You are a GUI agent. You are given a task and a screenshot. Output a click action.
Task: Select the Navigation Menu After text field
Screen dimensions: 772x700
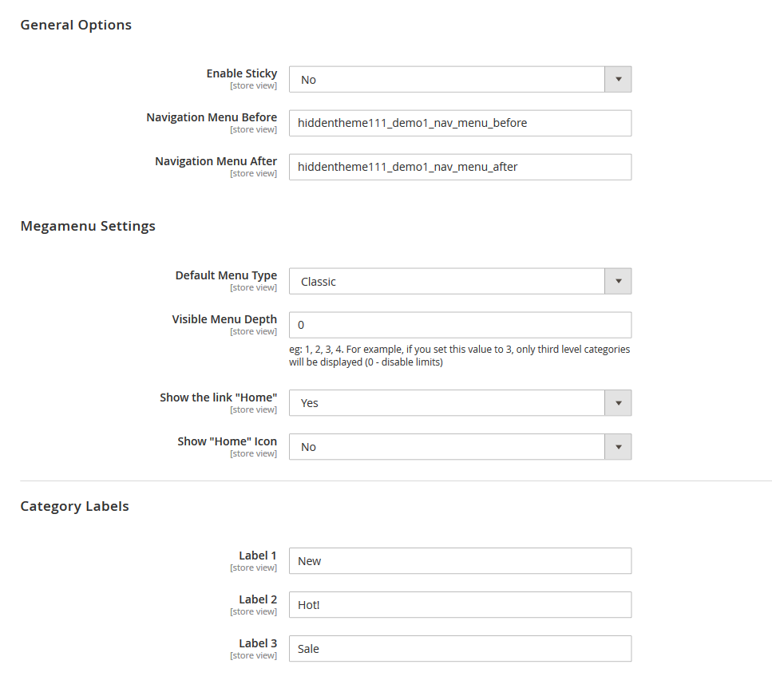[460, 167]
